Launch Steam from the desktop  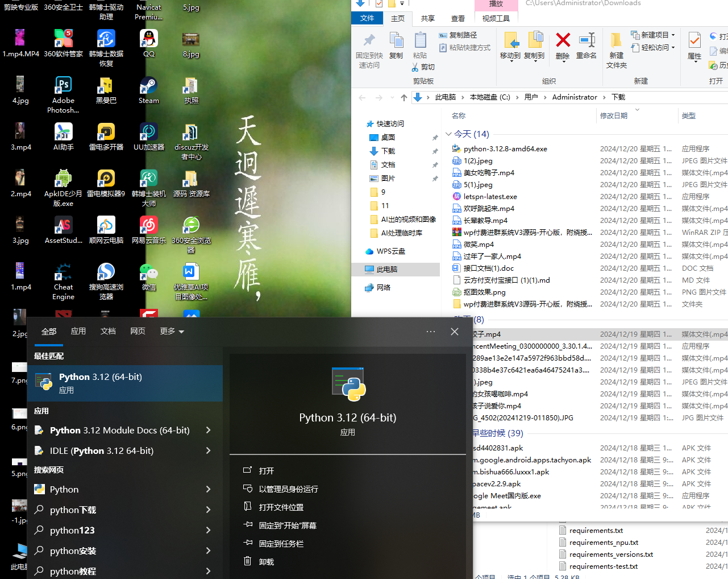[x=149, y=90]
